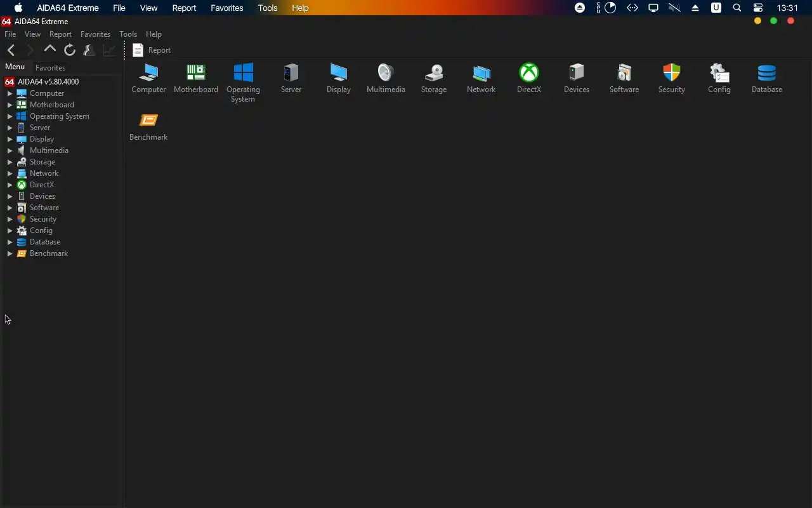Screen dimensions: 812x508
Task: Open Spotlight search in the macOS menu bar
Action: click(737, 8)
